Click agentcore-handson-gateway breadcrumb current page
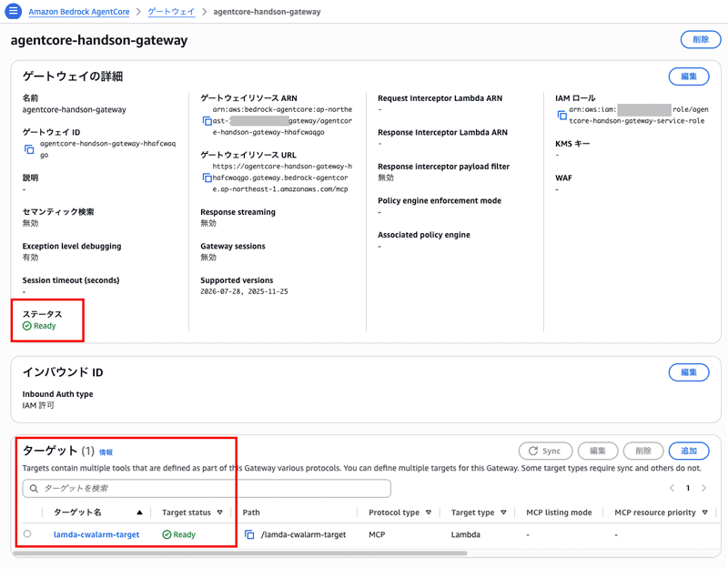The width and height of the screenshot is (728, 569). [267, 12]
